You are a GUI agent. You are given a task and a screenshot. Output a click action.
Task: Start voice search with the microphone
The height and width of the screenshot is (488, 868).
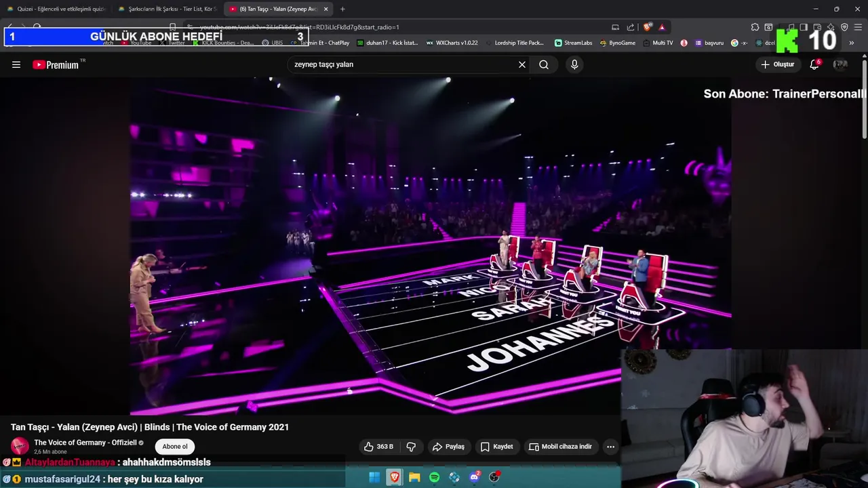574,64
